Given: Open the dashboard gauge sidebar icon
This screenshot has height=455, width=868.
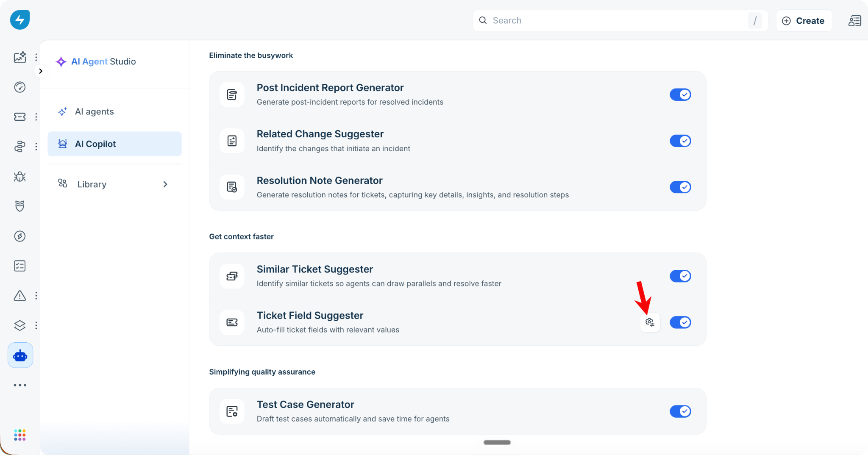Looking at the screenshot, I should [x=20, y=87].
